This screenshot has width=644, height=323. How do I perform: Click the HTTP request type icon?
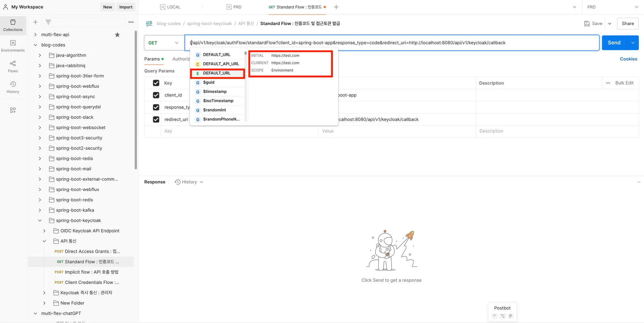(149, 23)
